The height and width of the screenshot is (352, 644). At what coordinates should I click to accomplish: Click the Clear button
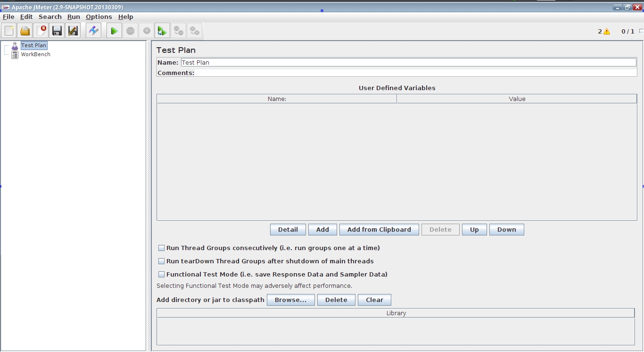[375, 300]
